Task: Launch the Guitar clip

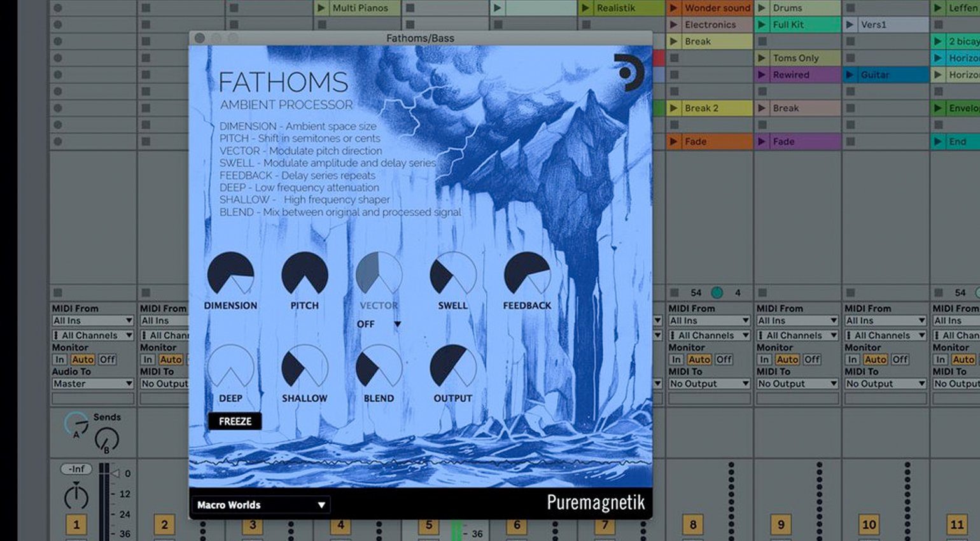Action: click(850, 74)
